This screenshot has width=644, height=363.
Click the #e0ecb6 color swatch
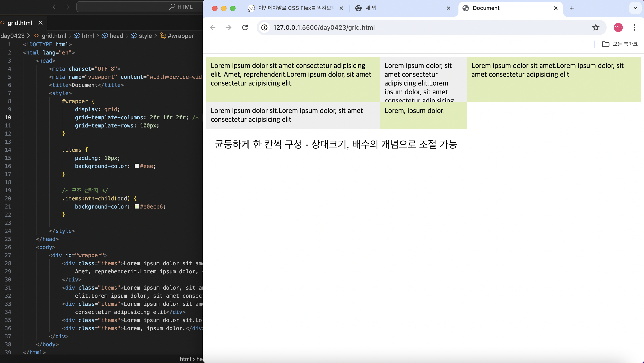coord(137,206)
